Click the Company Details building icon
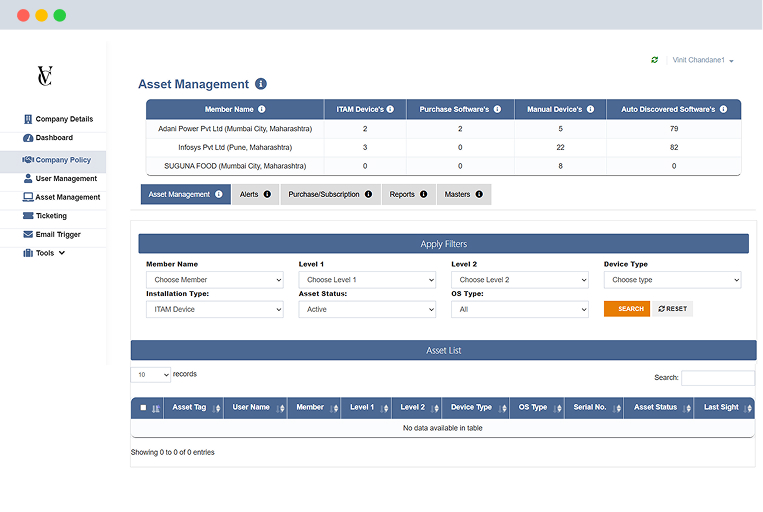The width and height of the screenshot is (763, 512). point(28,119)
